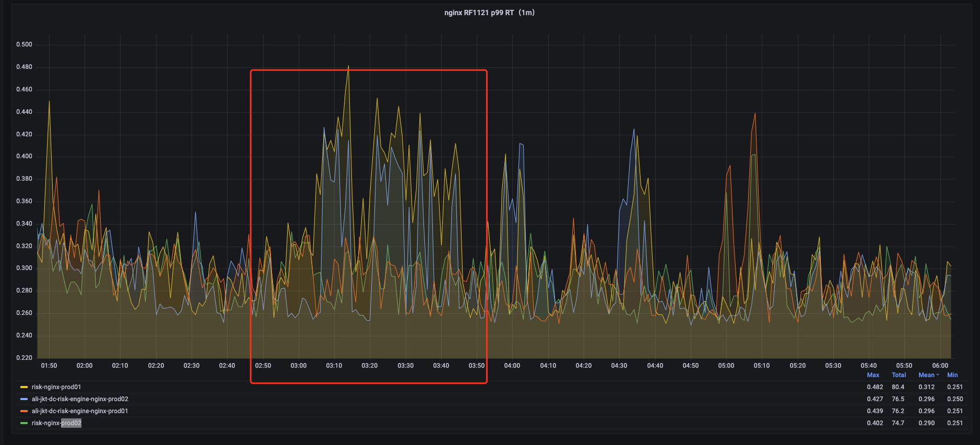Click the 01:50 time axis label

coord(49,366)
